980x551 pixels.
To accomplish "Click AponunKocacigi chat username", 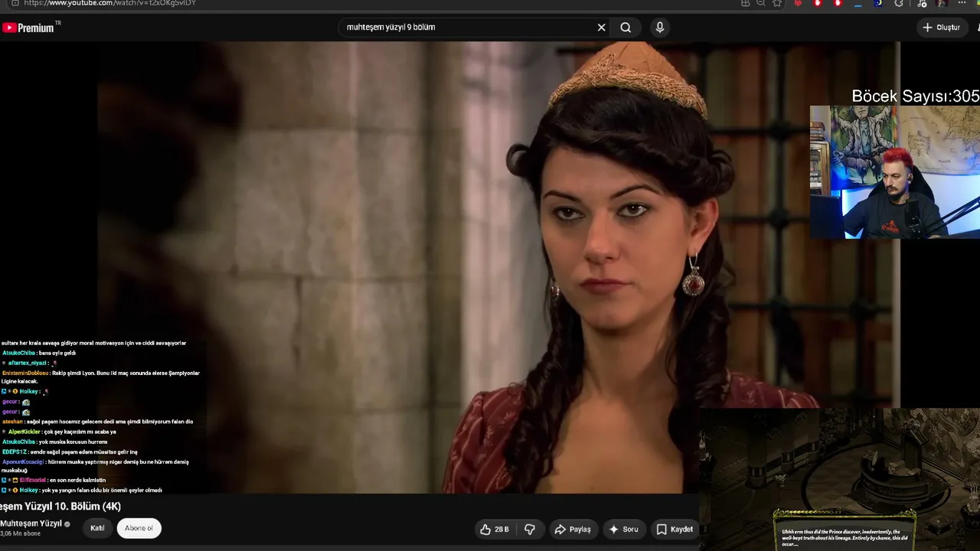I will pos(23,462).
